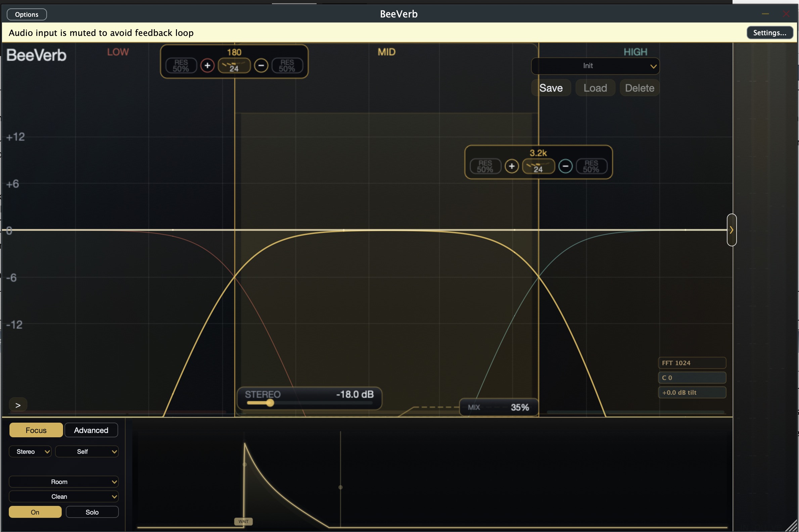Click the C 0 field
The height and width of the screenshot is (532, 799).
coord(692,378)
